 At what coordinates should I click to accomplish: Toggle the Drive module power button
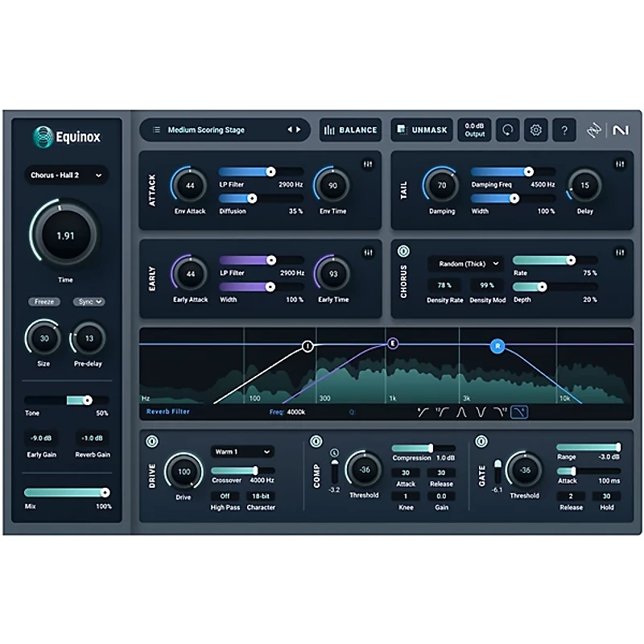152,441
